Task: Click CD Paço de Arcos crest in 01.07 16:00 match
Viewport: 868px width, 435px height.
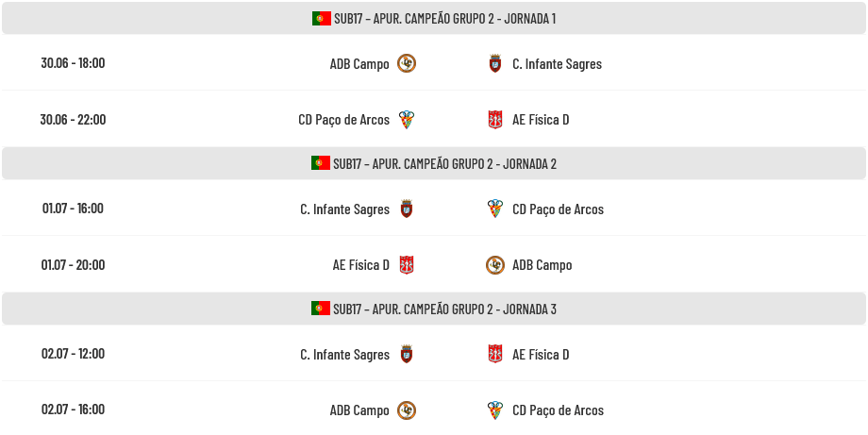Action: [x=495, y=209]
